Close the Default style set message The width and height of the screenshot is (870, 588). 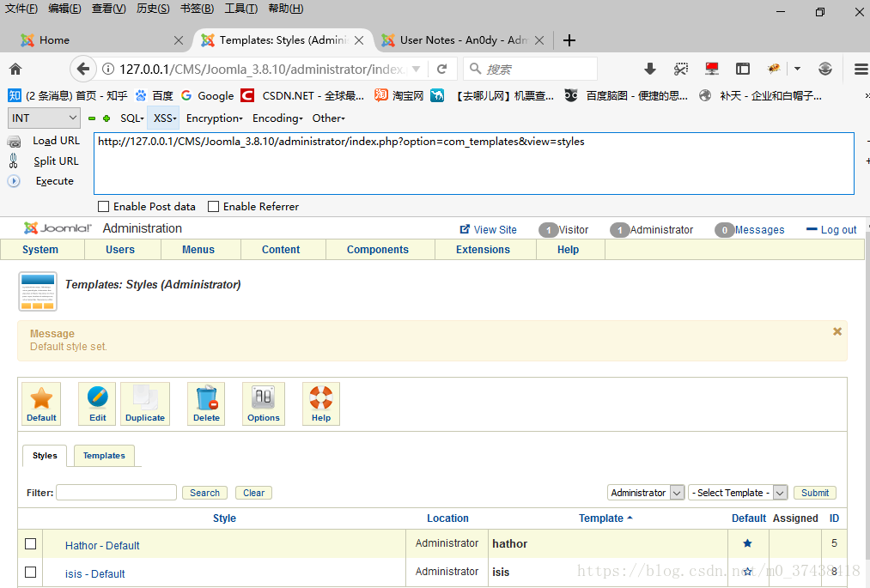pyautogui.click(x=837, y=331)
